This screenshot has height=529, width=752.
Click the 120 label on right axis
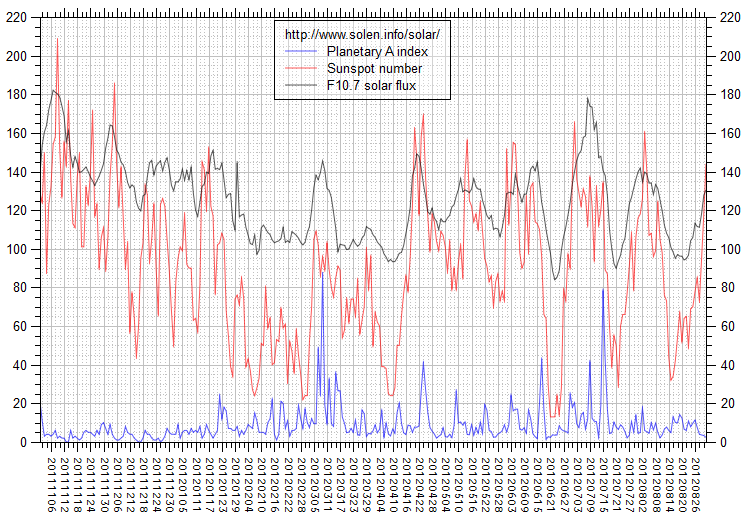(730, 211)
